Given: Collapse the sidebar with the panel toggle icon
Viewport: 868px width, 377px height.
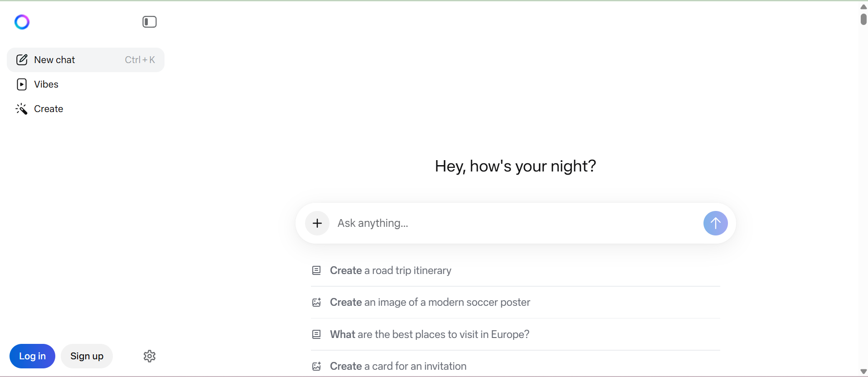Looking at the screenshot, I should [150, 22].
